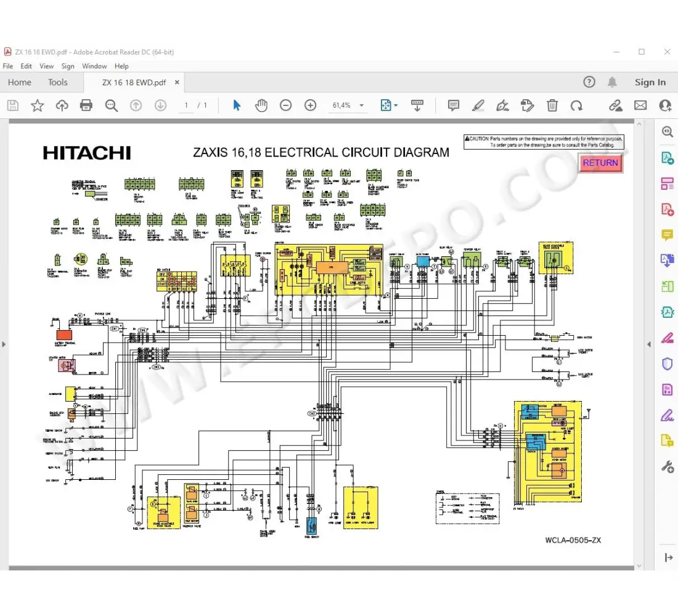The height and width of the screenshot is (616, 678).
Task: Select the Highlight text pen tool
Action: (x=478, y=105)
